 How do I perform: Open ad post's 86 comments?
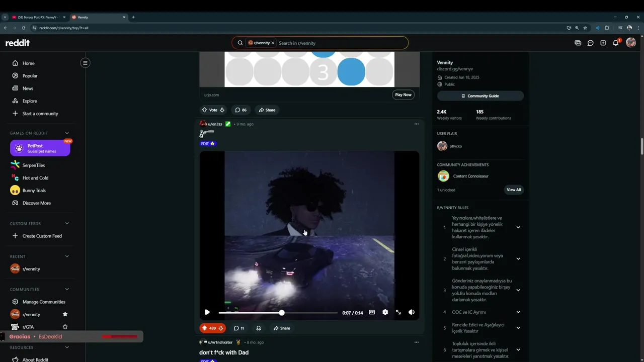pyautogui.click(x=240, y=110)
